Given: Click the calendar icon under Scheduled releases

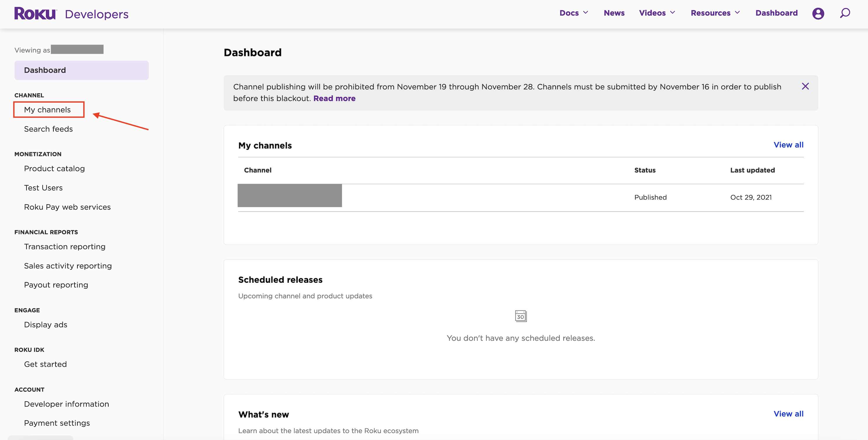Looking at the screenshot, I should point(521,316).
